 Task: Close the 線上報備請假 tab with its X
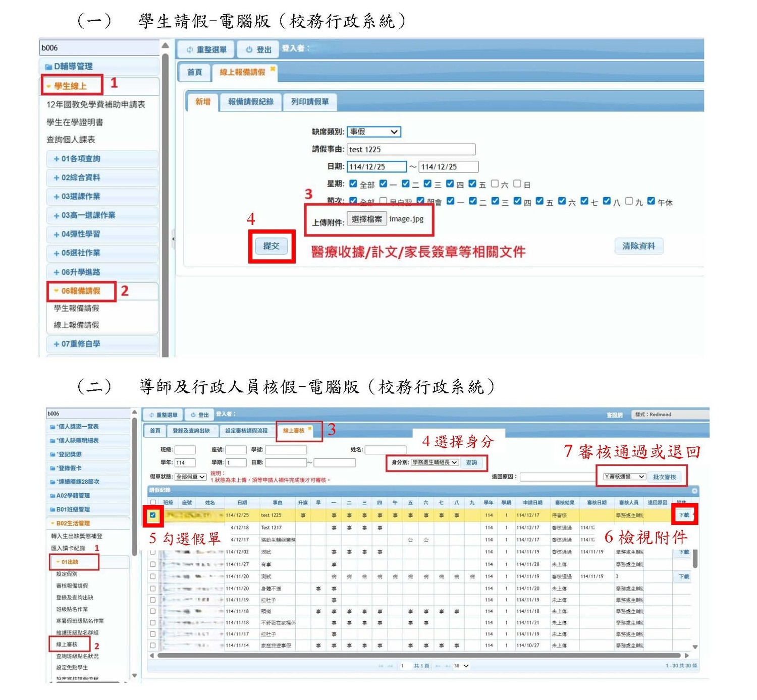(x=273, y=69)
